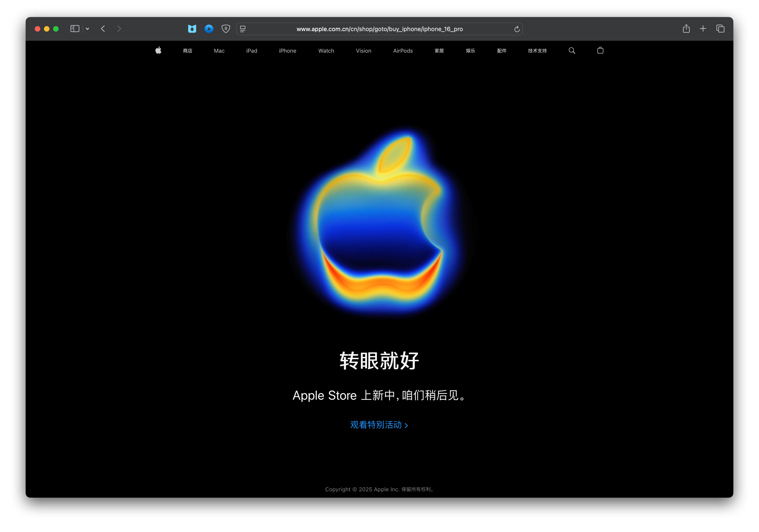Minimize the window with the yellow button

47,29
